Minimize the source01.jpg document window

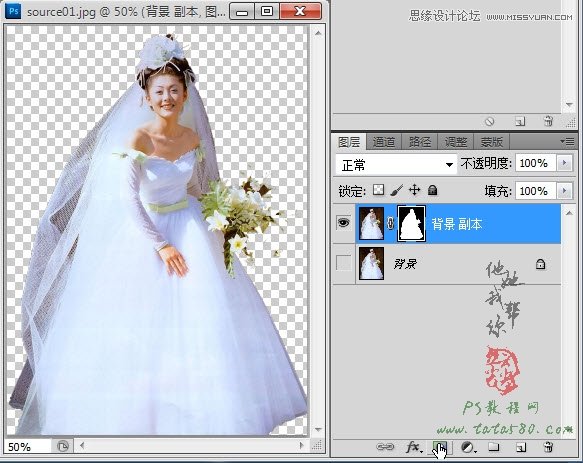242,11
